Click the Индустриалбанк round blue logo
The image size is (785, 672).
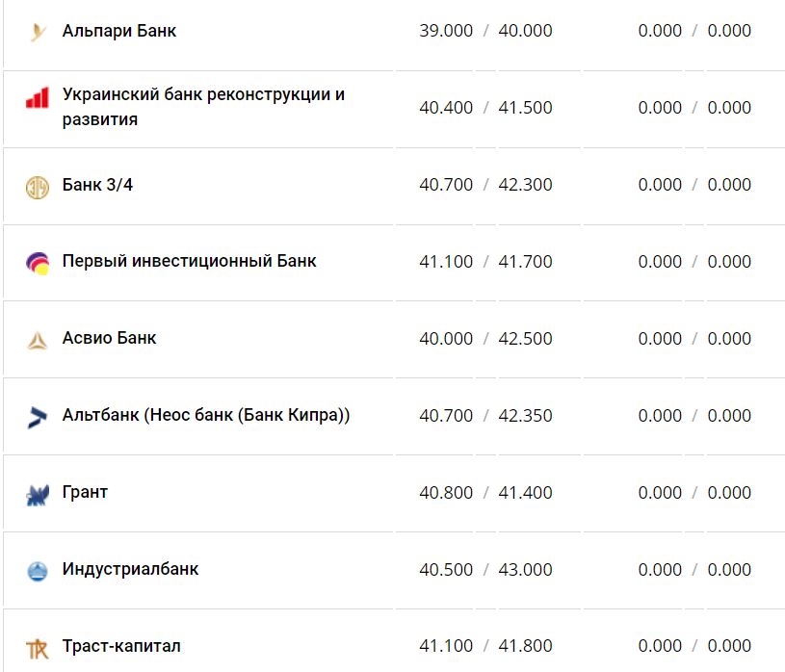tap(38, 571)
